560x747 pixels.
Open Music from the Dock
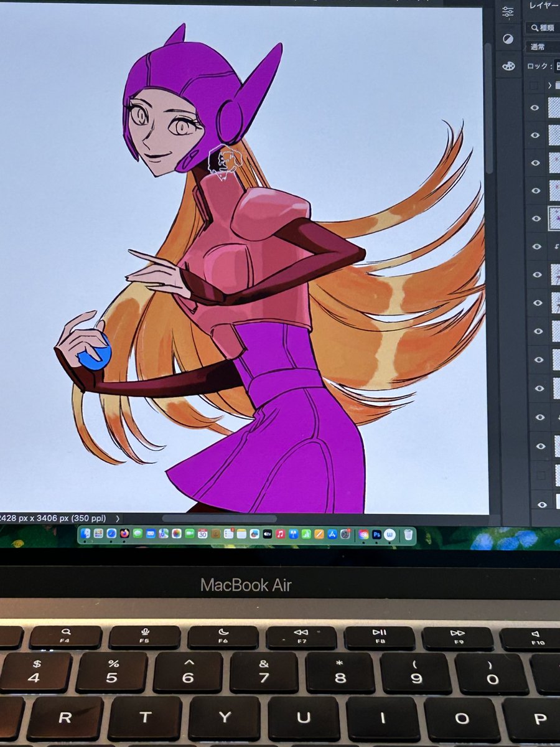point(281,533)
